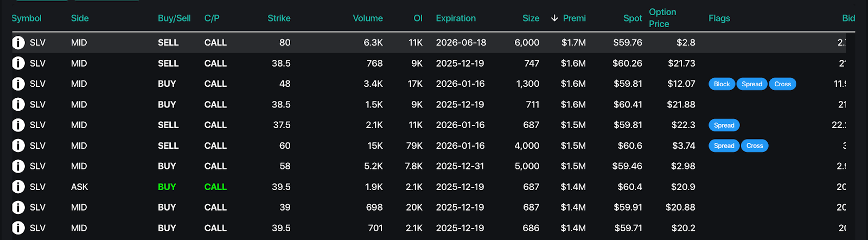Click the Block flag badge
868x240 pixels.
point(722,84)
